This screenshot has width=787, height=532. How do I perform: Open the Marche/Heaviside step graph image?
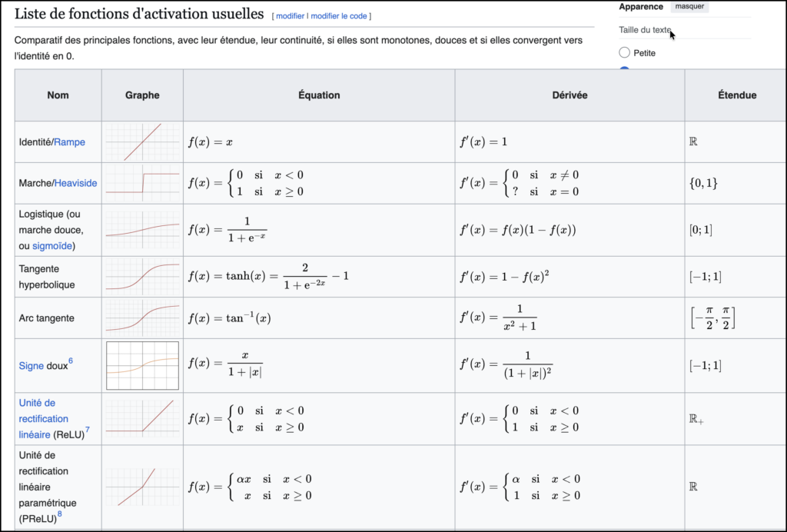click(x=142, y=183)
